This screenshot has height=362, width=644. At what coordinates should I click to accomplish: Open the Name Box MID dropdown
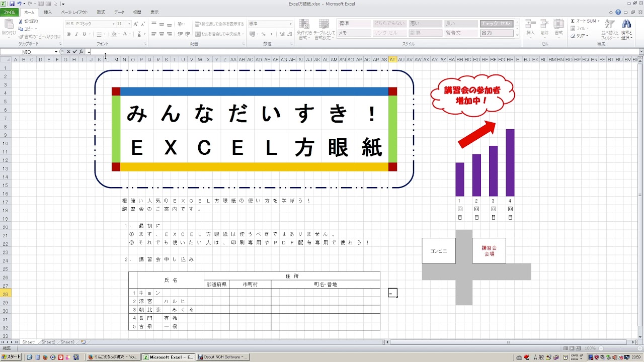pos(56,52)
